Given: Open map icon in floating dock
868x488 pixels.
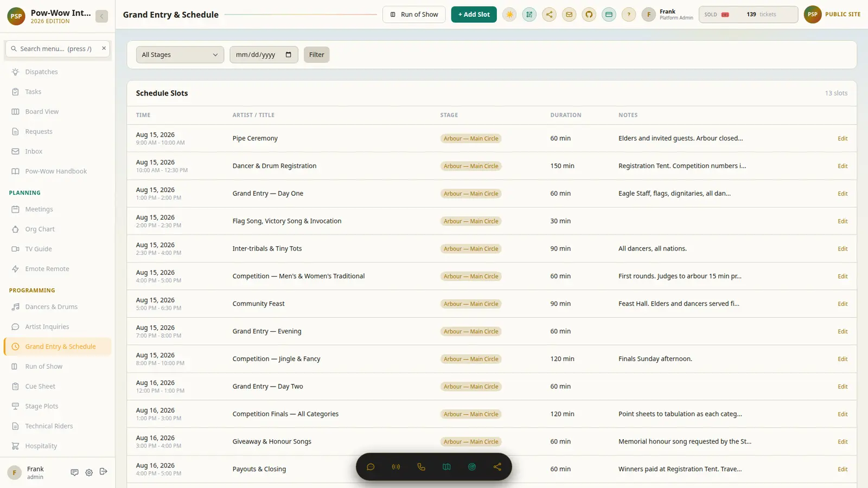Looking at the screenshot, I should 446,467.
